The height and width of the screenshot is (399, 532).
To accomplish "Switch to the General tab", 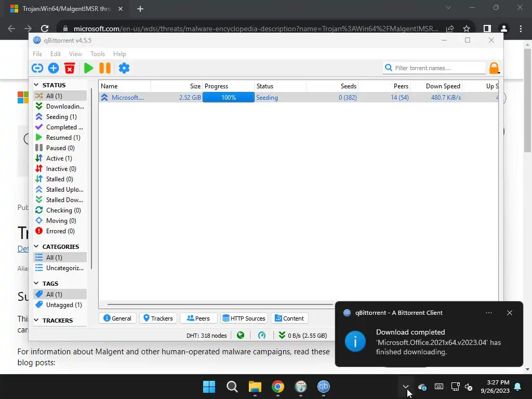I will pos(117,318).
